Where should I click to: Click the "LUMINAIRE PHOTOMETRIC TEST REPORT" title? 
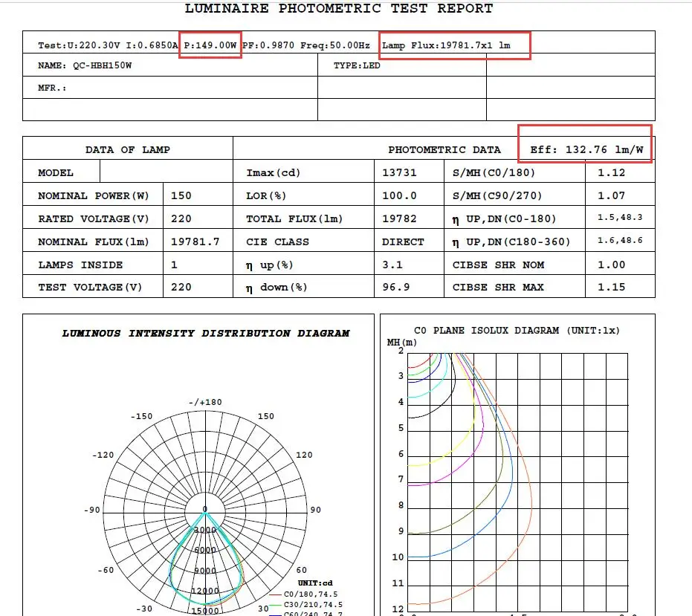click(x=338, y=8)
